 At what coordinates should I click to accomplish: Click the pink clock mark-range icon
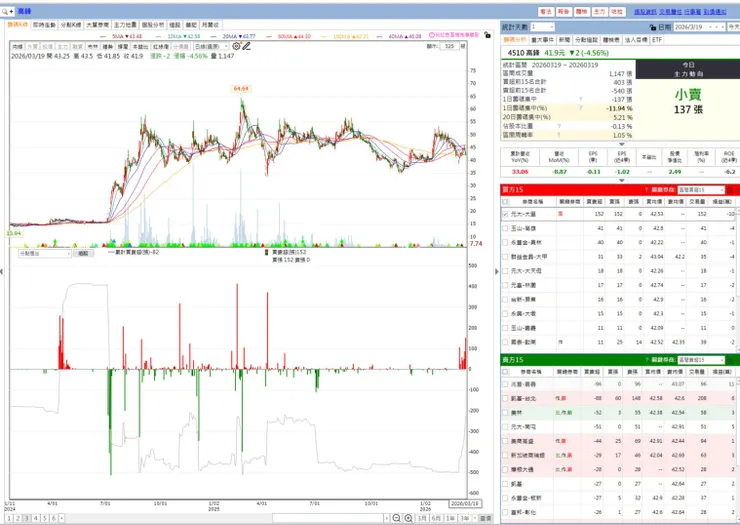431,35
